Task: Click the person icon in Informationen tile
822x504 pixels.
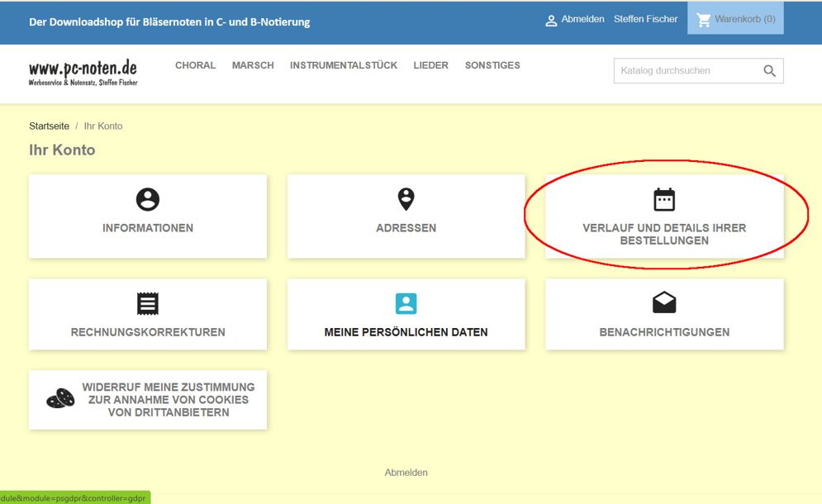Action: pos(147,199)
